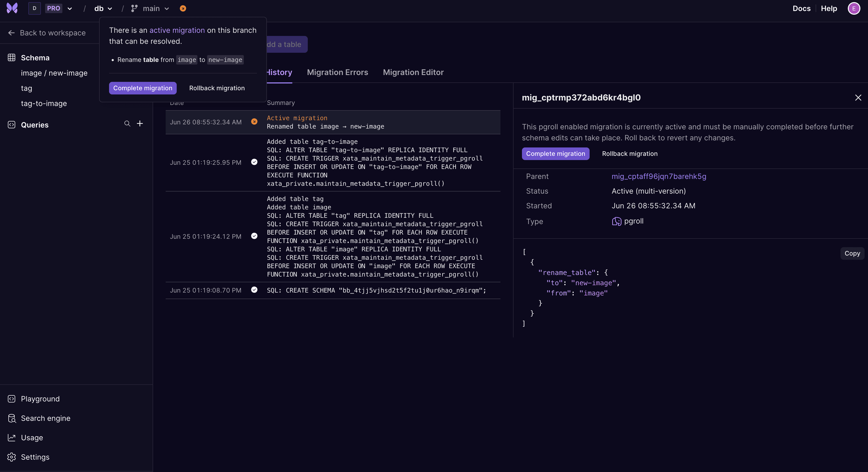Click the Search engine icon
Screen dimensions: 868x472
12,418
